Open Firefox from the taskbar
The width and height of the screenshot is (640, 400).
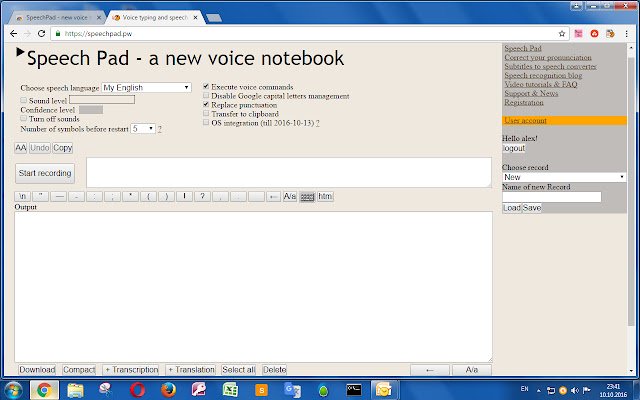tap(168, 390)
